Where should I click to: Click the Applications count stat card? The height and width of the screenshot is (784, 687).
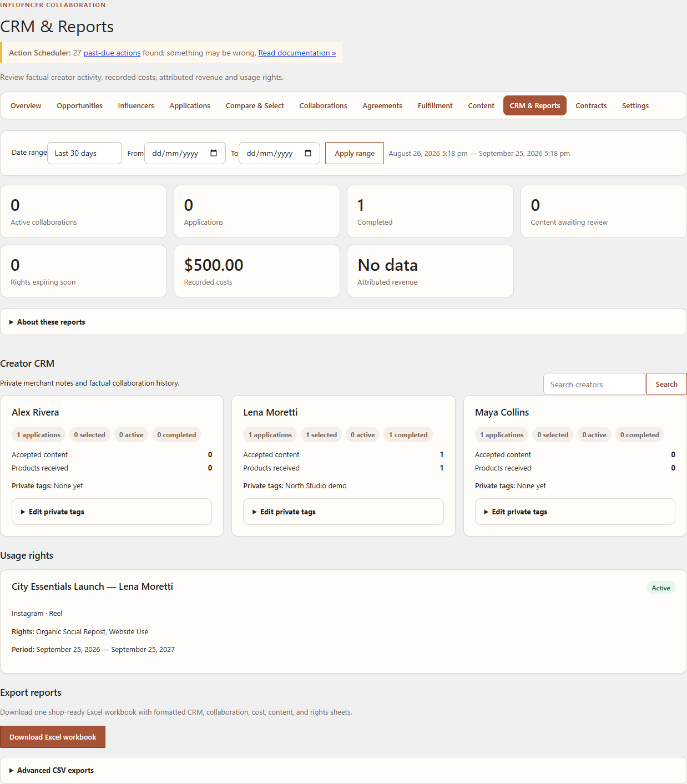[257, 211]
